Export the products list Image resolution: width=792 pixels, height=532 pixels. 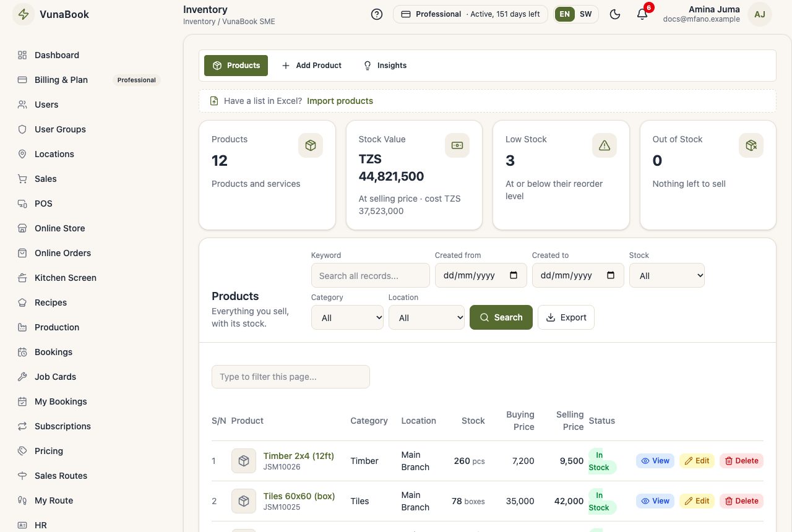point(566,317)
